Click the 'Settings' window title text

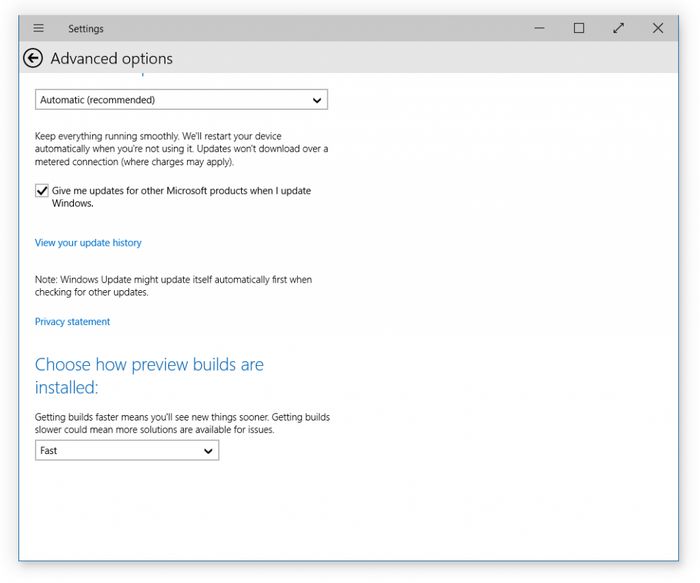click(86, 29)
